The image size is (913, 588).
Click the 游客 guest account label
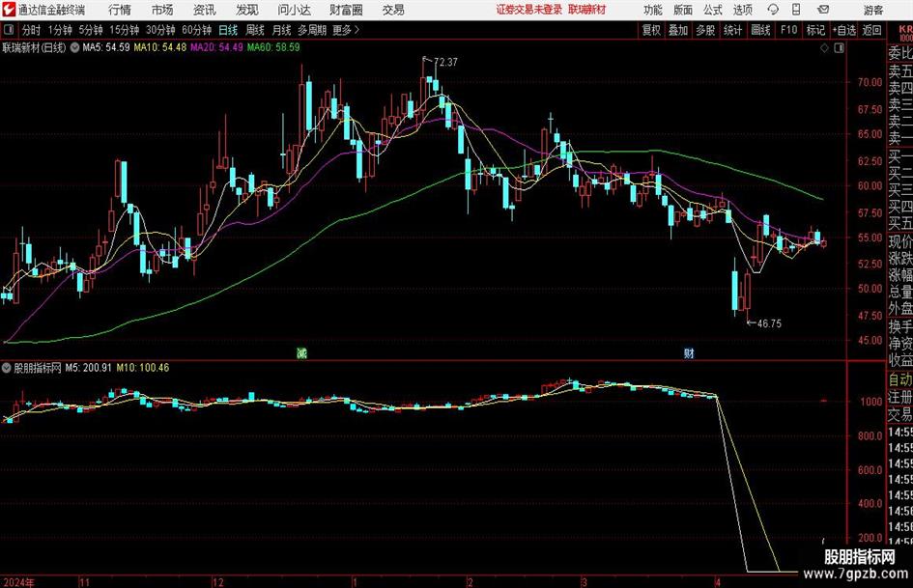[872, 10]
